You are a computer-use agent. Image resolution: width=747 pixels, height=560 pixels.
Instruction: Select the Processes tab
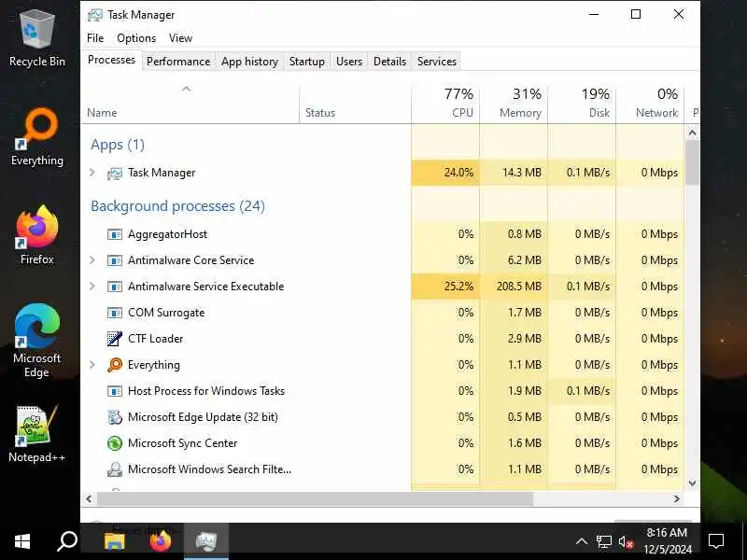click(x=111, y=60)
